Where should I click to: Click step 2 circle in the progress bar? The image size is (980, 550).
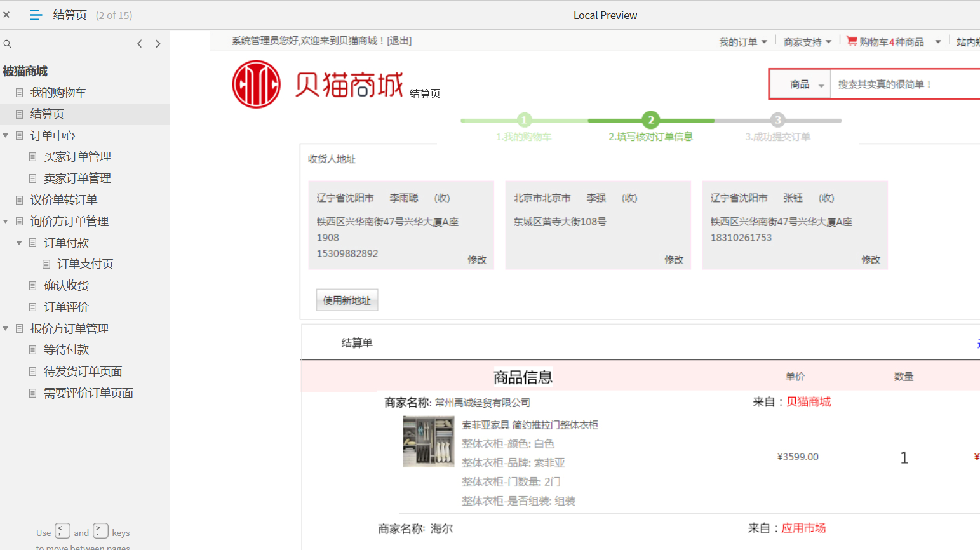click(651, 120)
